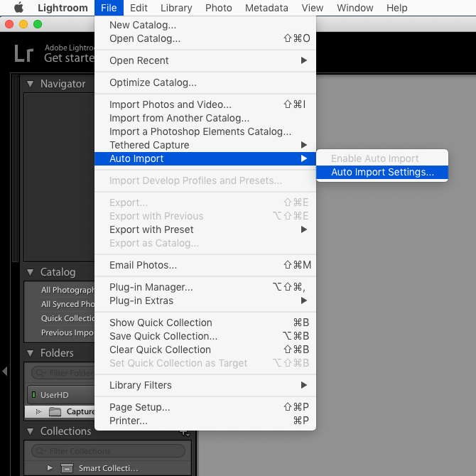Select Auto Import Settings from submenu
Image resolution: width=476 pixels, height=476 pixels.
coord(382,172)
